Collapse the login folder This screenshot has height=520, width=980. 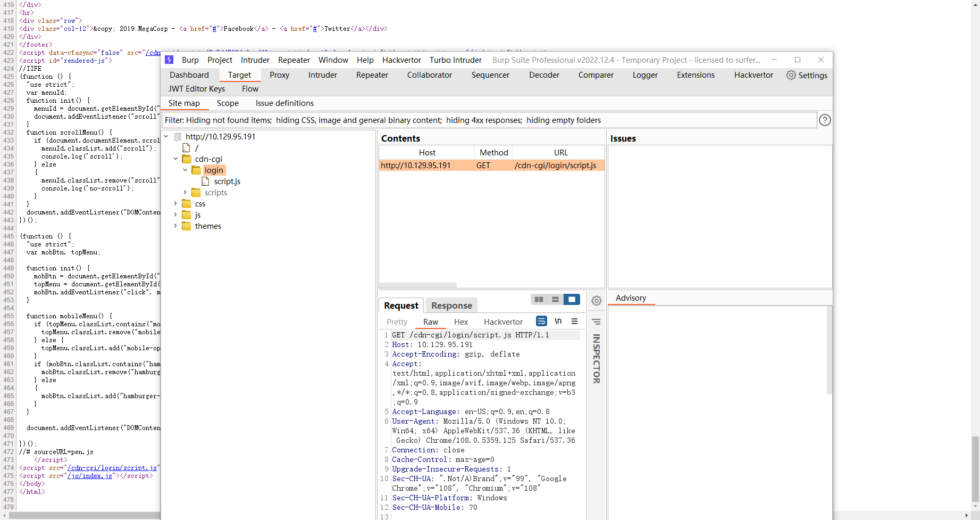[x=185, y=170]
